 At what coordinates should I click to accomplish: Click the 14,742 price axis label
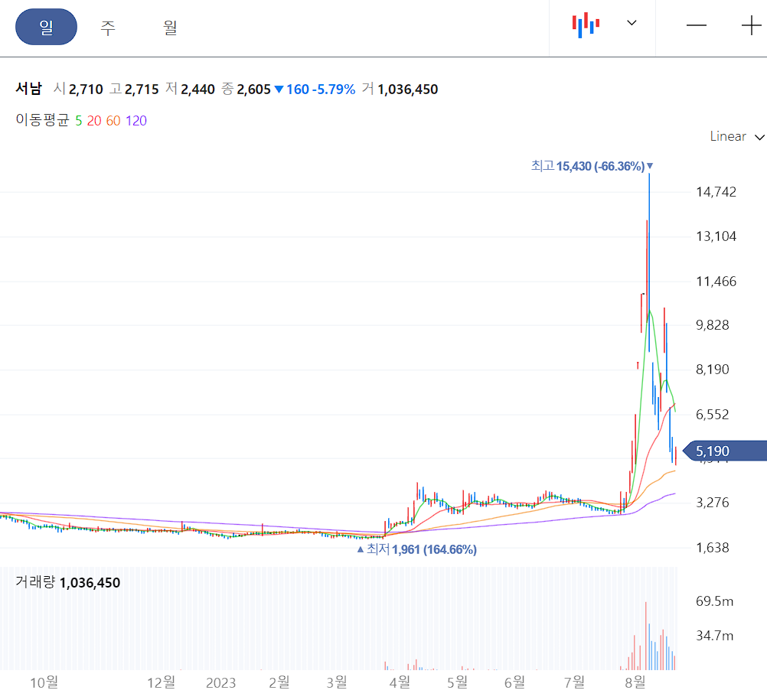pos(716,191)
